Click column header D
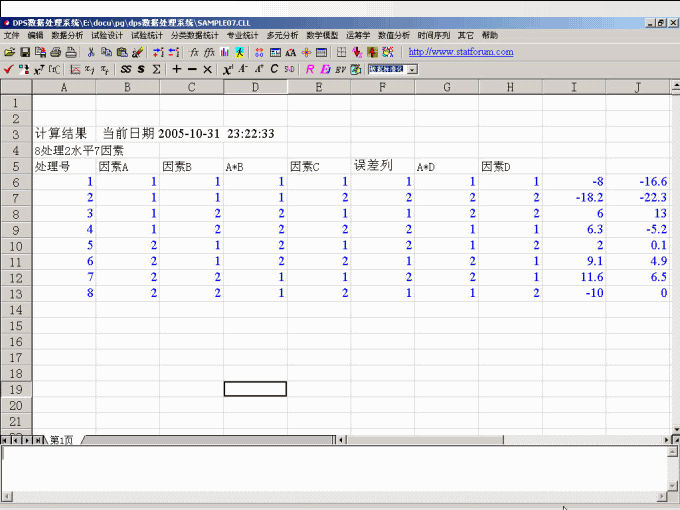This screenshot has height=510, width=680. tap(255, 87)
